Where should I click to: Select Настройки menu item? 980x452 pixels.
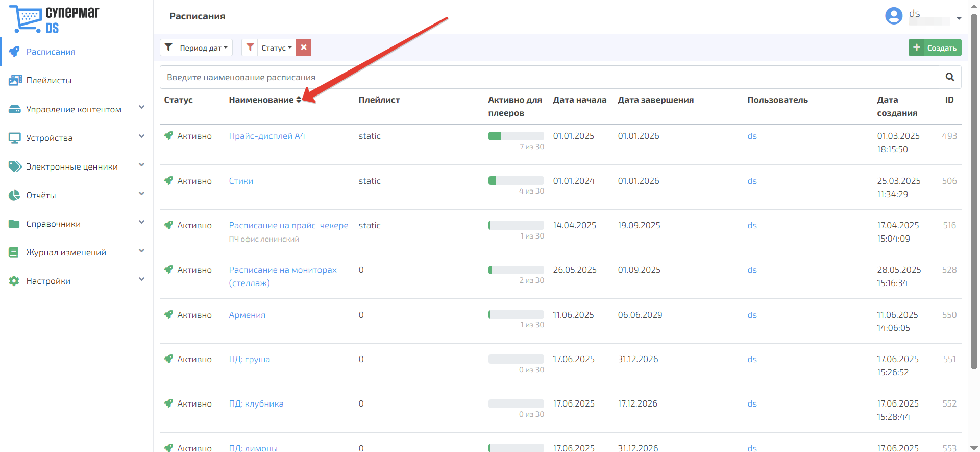pyautogui.click(x=48, y=281)
